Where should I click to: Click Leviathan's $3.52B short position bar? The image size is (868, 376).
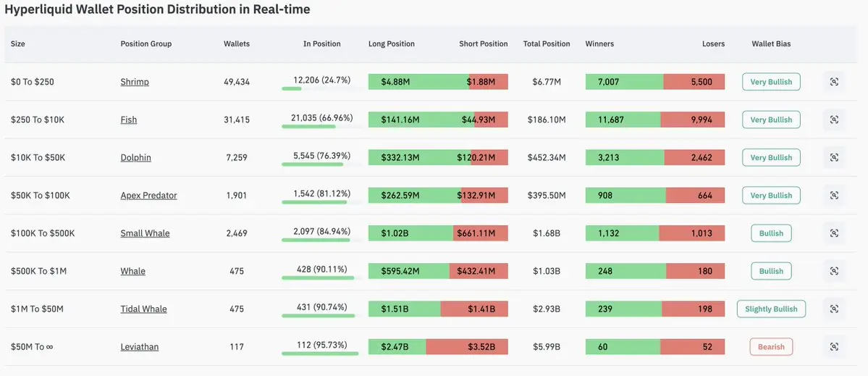click(x=467, y=346)
